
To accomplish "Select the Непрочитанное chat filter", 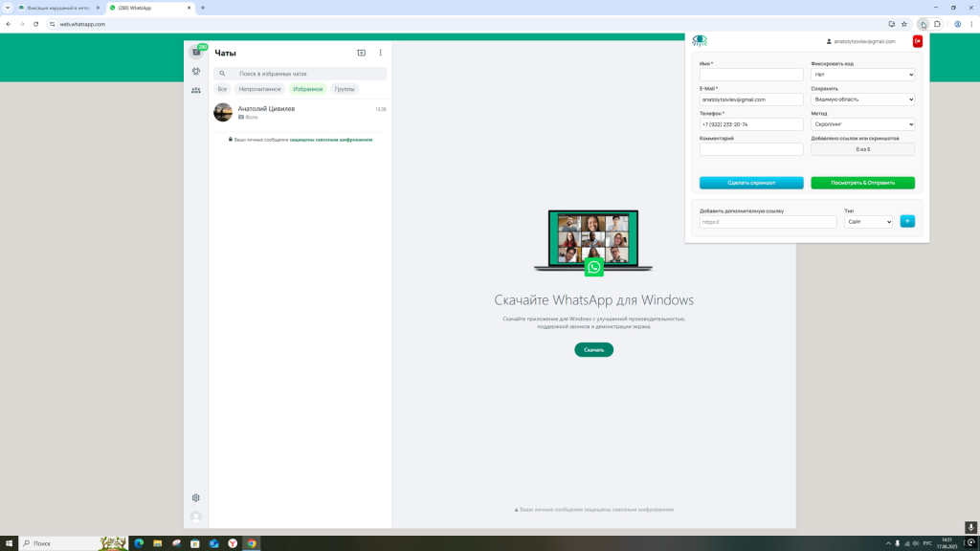I will tap(260, 89).
